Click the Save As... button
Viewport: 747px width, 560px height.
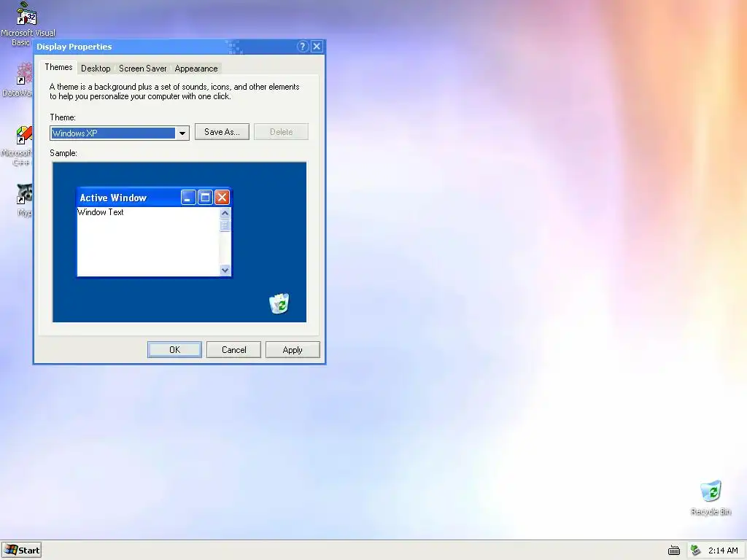tap(222, 132)
